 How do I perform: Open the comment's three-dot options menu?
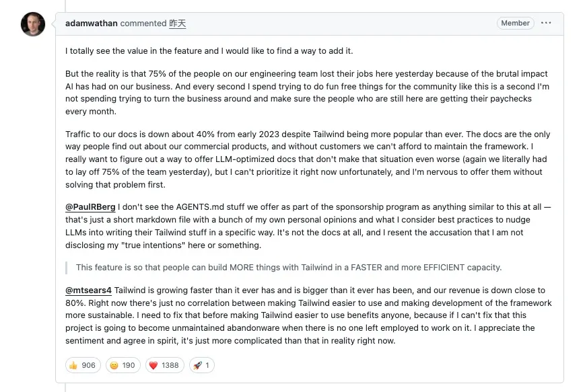tap(546, 24)
